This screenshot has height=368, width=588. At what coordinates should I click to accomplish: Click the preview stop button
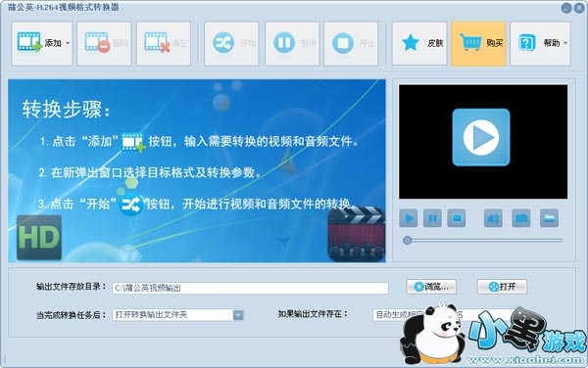pos(457,218)
